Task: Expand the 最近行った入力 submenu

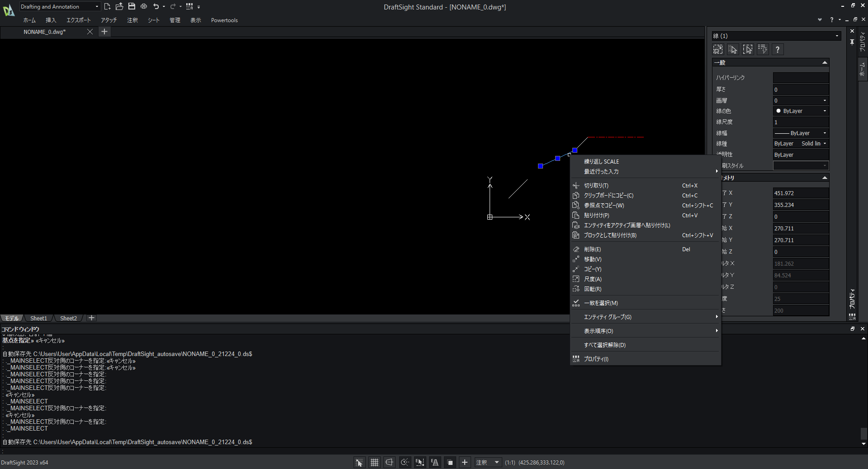Action: click(645, 172)
